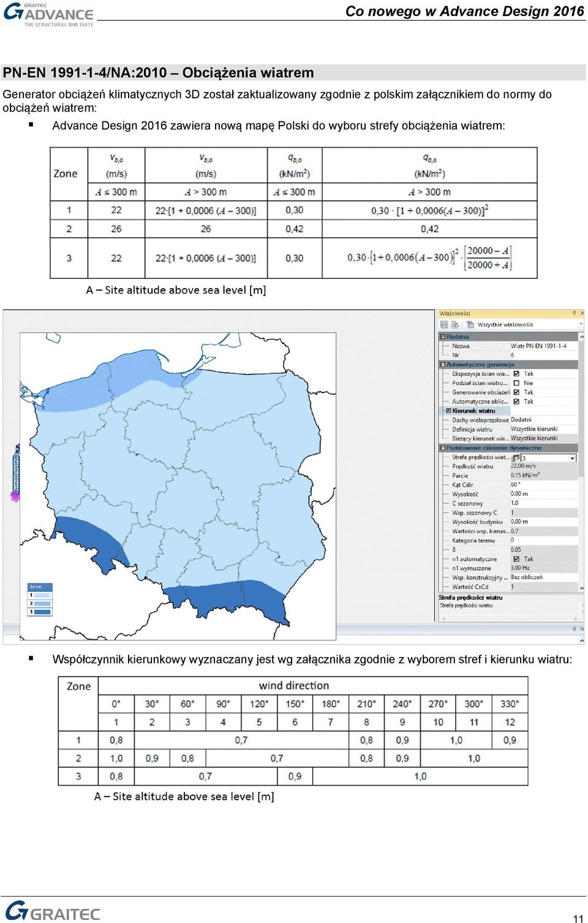This screenshot has width=588, height=923.
Task: Click the down arrow of properties scrollbar
Action: point(581,588)
